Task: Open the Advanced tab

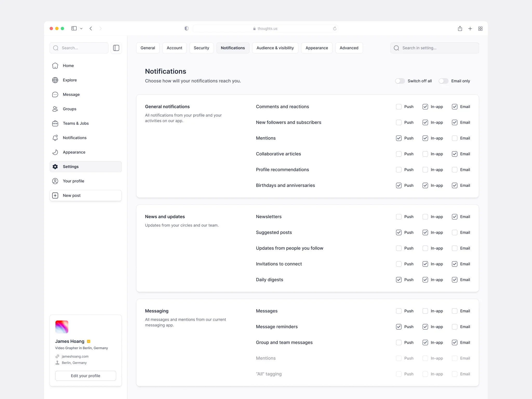Action: tap(349, 48)
